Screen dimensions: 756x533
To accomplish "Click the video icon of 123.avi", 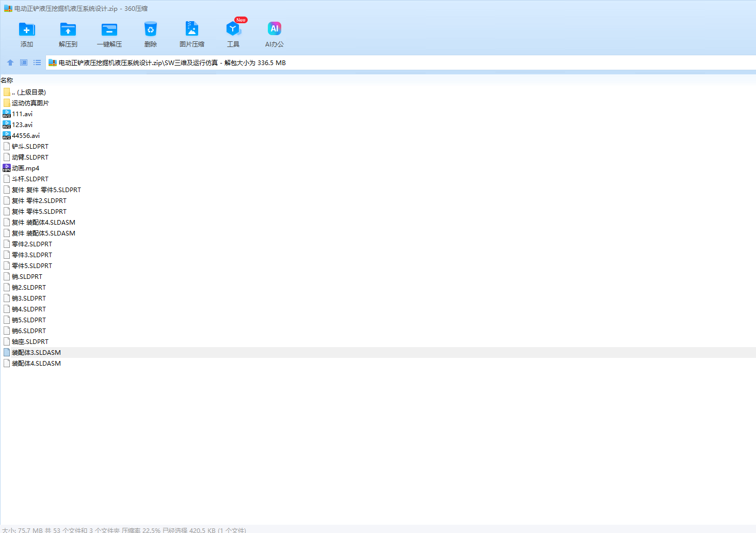I will pyautogui.click(x=7, y=124).
